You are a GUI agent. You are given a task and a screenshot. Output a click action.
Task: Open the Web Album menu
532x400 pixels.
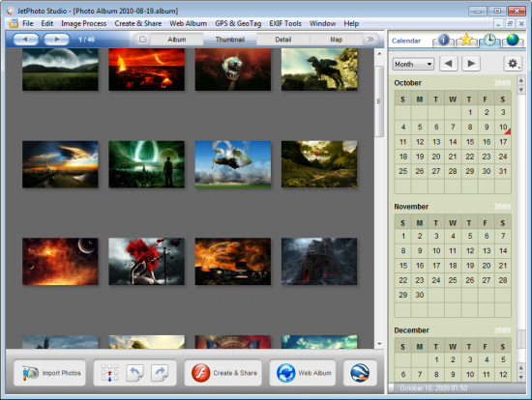189,23
